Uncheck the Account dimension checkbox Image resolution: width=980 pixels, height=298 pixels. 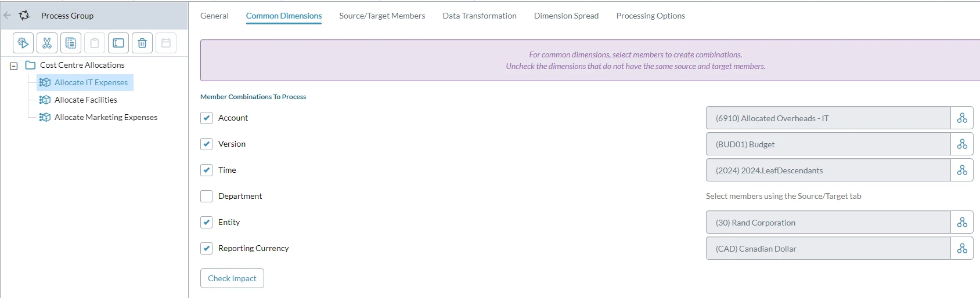pos(206,118)
